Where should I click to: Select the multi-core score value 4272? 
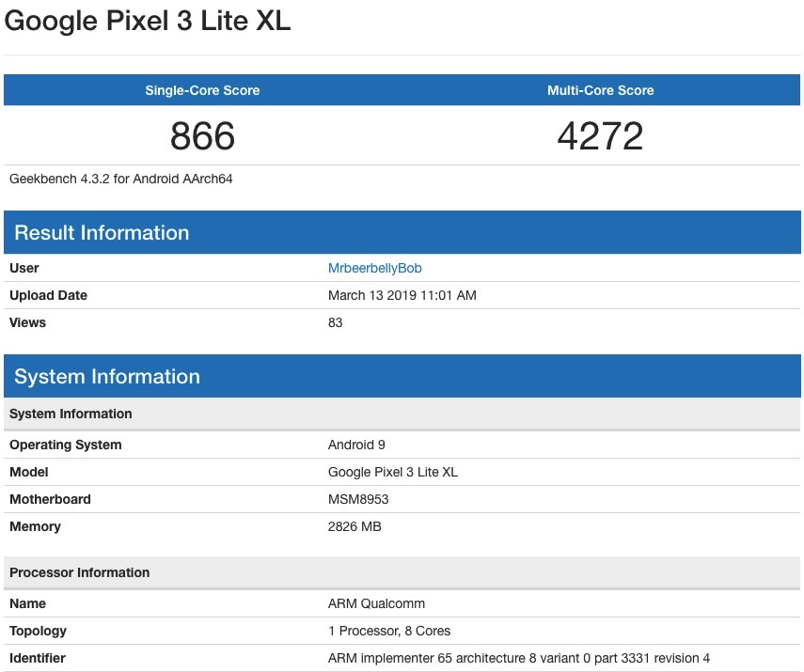tap(601, 136)
